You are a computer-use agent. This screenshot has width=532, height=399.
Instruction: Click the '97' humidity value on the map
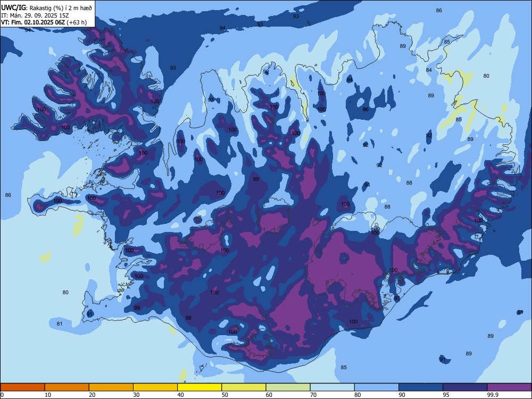point(397,298)
